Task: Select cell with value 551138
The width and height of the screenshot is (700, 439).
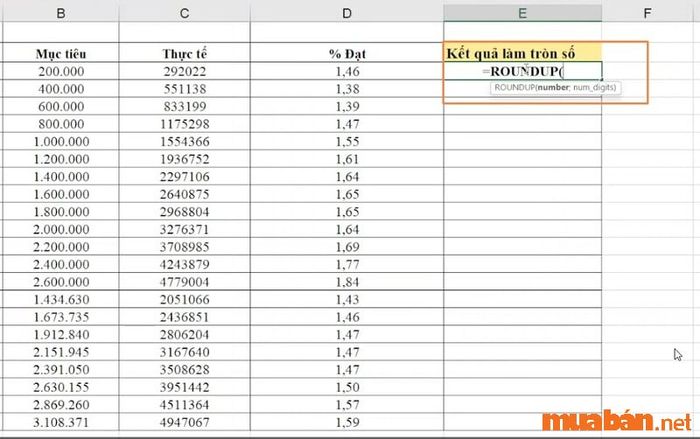Action: (x=184, y=89)
